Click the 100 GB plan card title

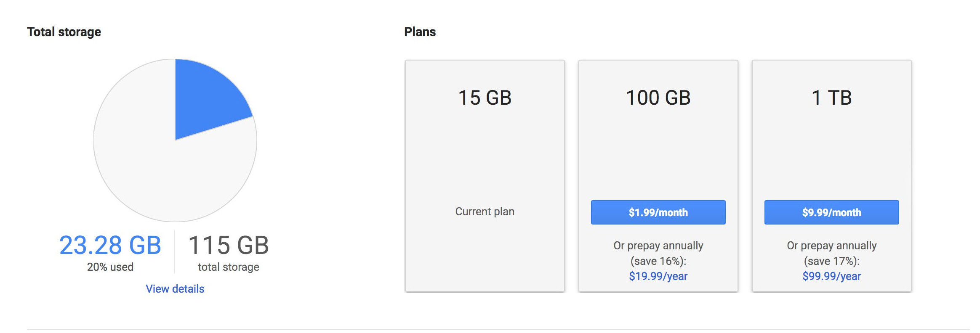(x=658, y=98)
